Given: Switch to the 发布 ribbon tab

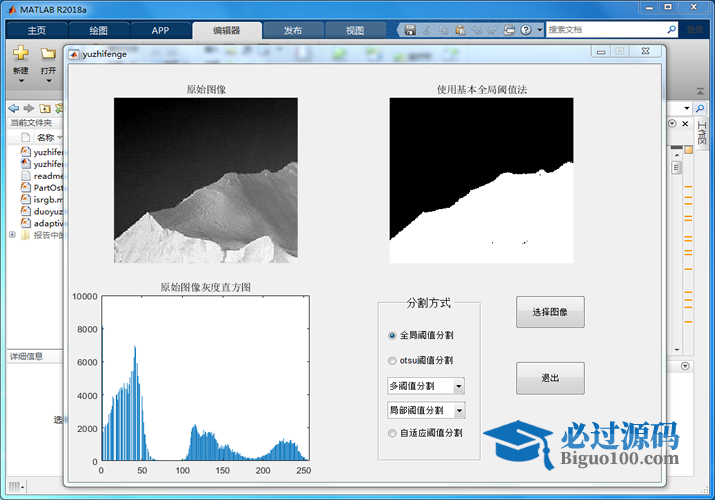Looking at the screenshot, I should click(x=293, y=31).
